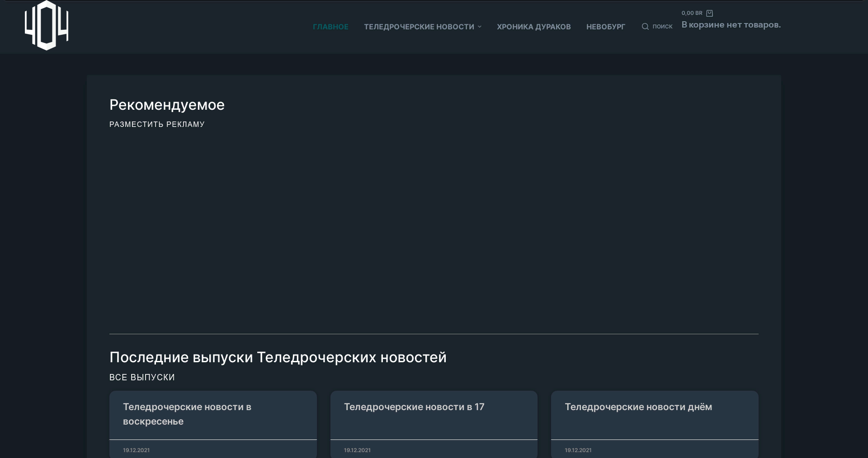Open the Хроника дураков menu item
This screenshot has height=458, width=868.
(x=534, y=27)
